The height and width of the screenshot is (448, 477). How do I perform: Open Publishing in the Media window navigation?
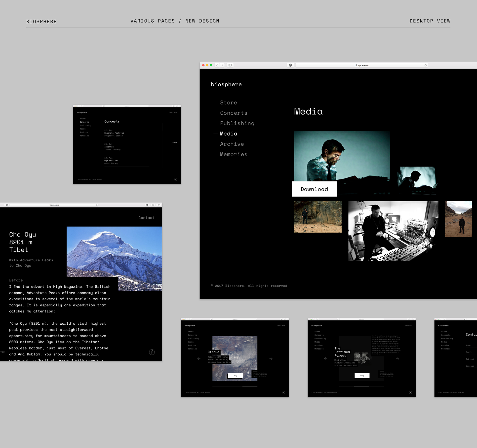[237, 123]
